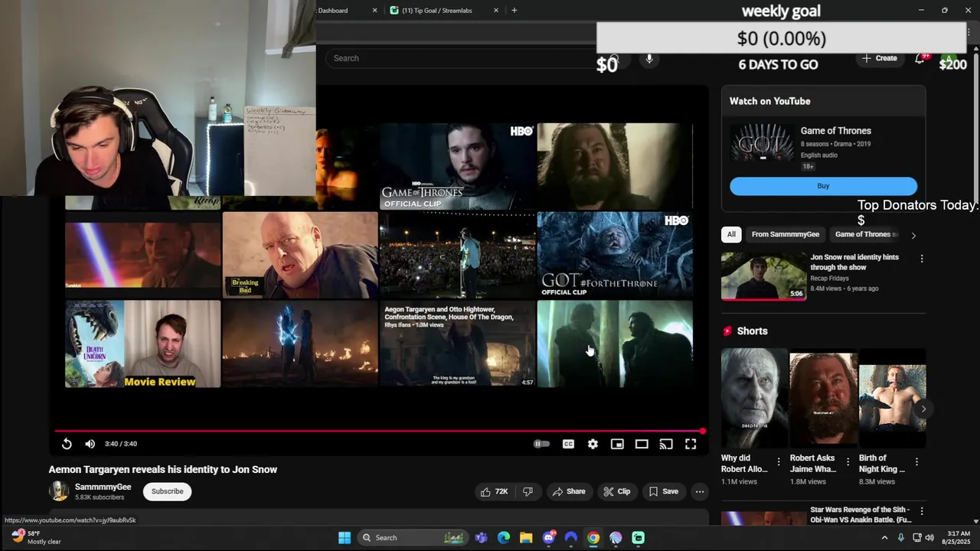Open File Explorer from taskbar
The height and width of the screenshot is (551, 980).
pyautogui.click(x=526, y=538)
